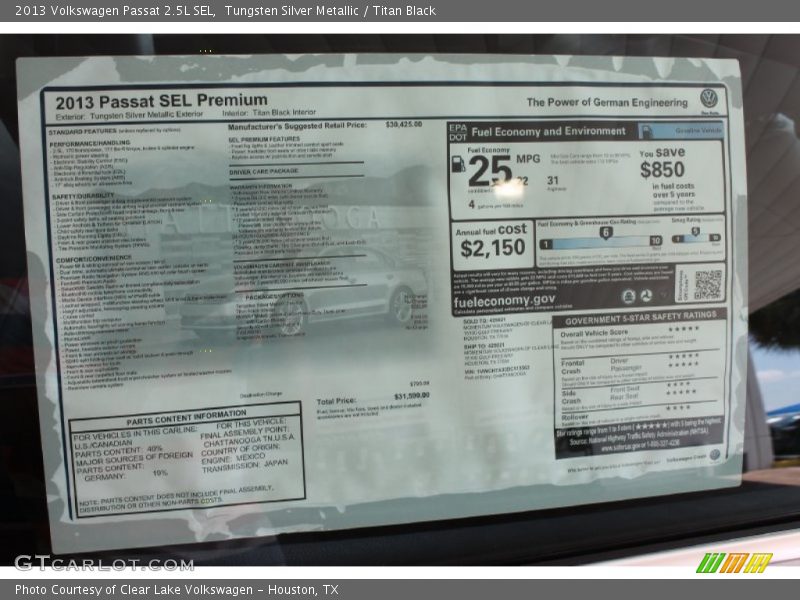Viewport: 800px width, 600px height.
Task: Click 'Interior: Titan Black Interior' line
Action: (269, 113)
